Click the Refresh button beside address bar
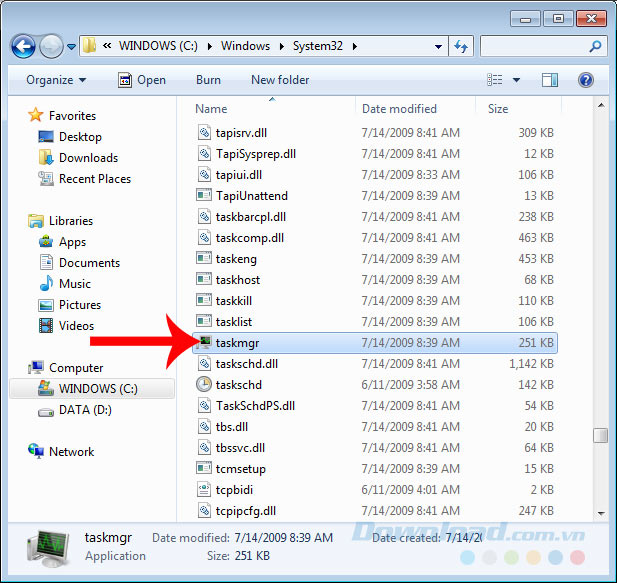The image size is (617, 583). click(461, 46)
